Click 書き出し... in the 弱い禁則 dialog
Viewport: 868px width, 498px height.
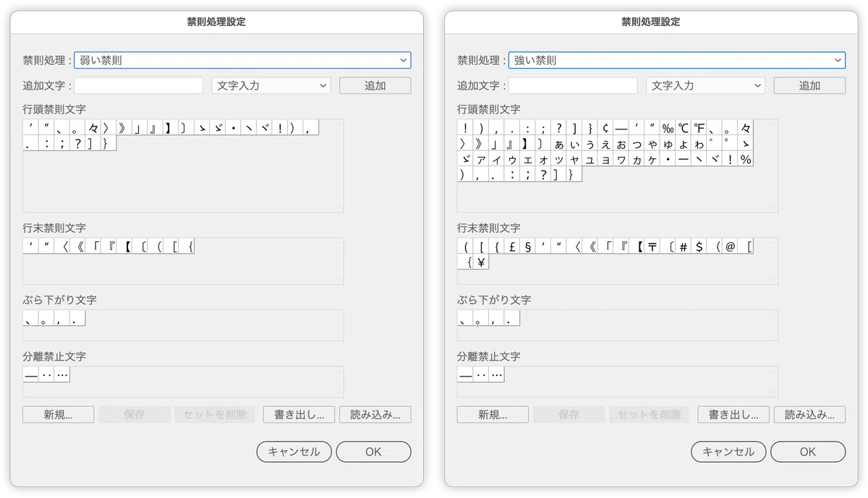(299, 414)
